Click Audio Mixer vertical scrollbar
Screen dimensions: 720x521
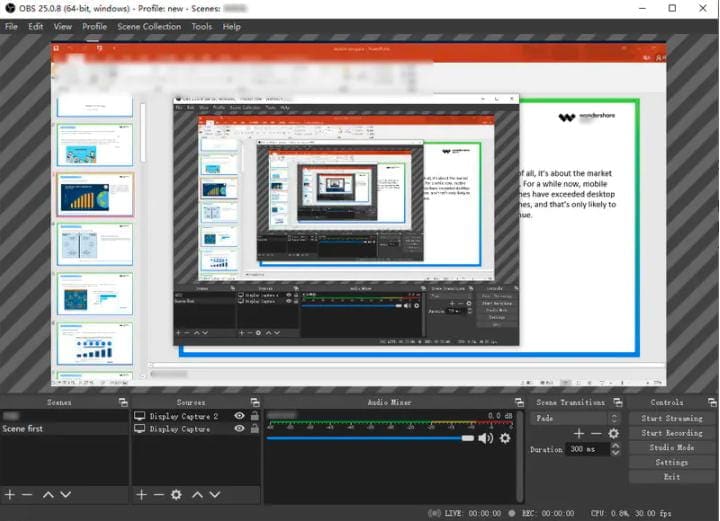point(519,456)
